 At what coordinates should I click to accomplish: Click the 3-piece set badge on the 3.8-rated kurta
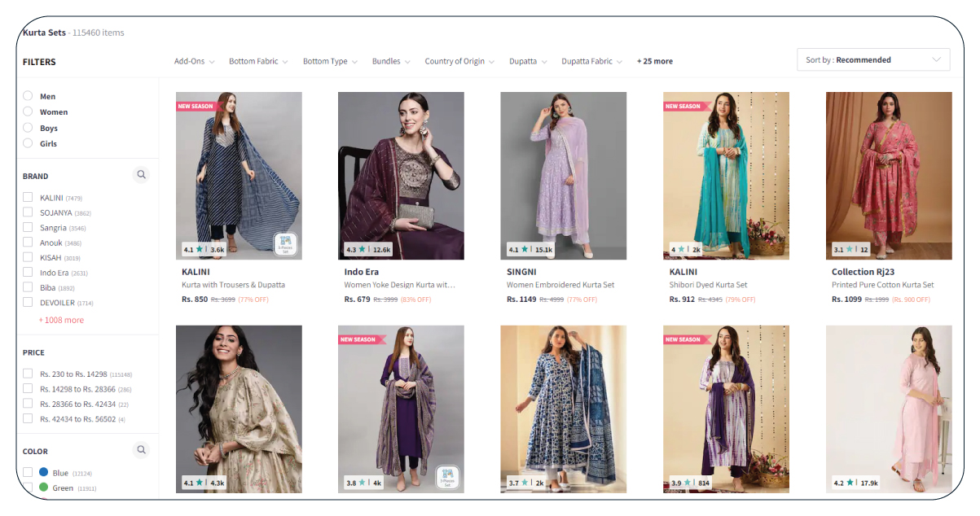pos(448,476)
